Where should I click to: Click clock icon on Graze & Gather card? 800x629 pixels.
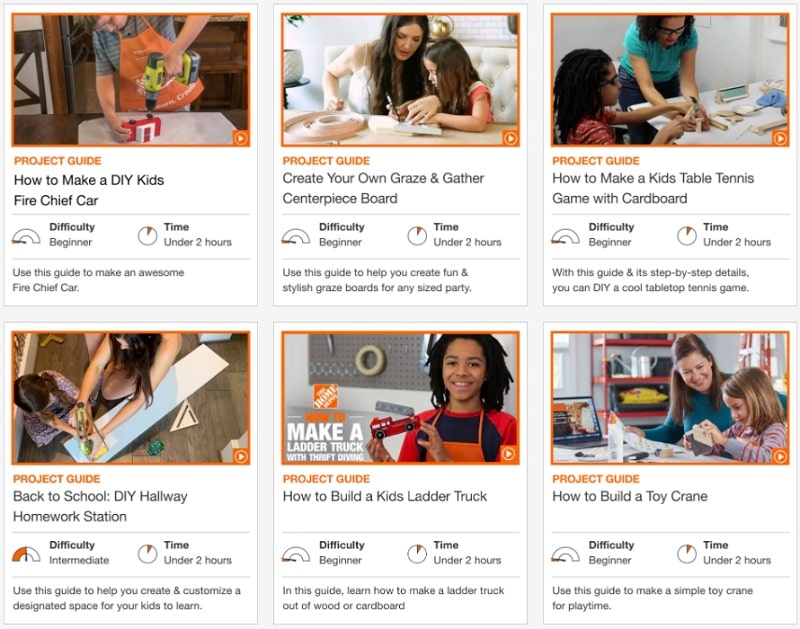click(417, 236)
